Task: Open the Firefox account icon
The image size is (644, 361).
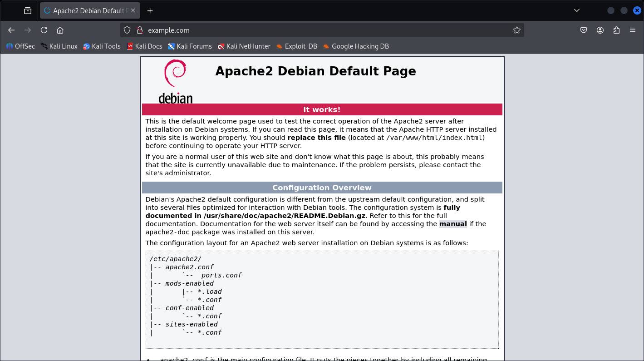Action: click(x=600, y=30)
